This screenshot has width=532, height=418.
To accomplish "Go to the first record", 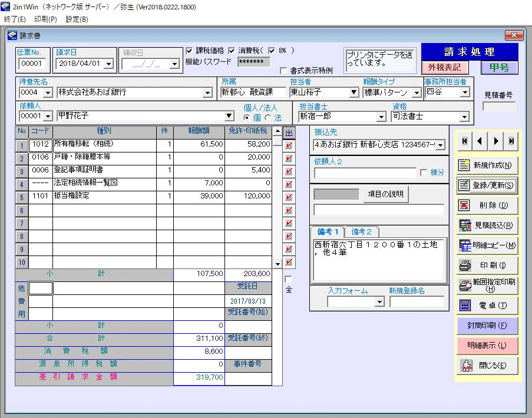I will click(465, 141).
